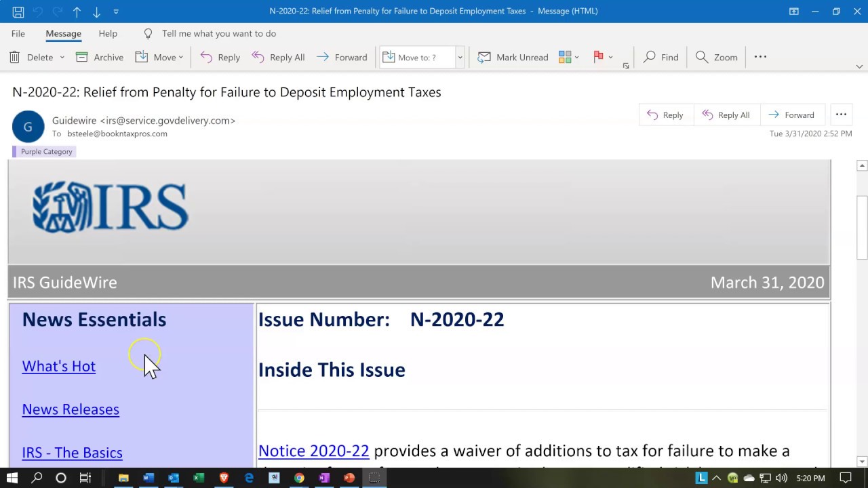Viewport: 868px width, 488px height.
Task: Click Reply All in the ribbon
Action: 279,58
